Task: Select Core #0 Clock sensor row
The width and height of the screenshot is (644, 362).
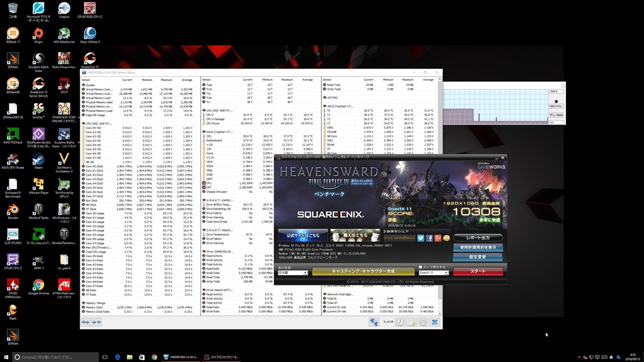Action: [x=138, y=166]
